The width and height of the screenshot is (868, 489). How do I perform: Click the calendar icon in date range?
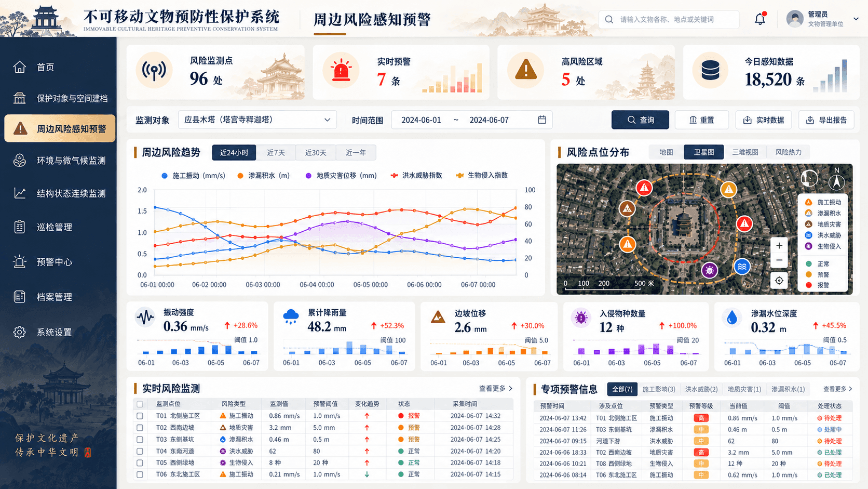pyautogui.click(x=542, y=120)
